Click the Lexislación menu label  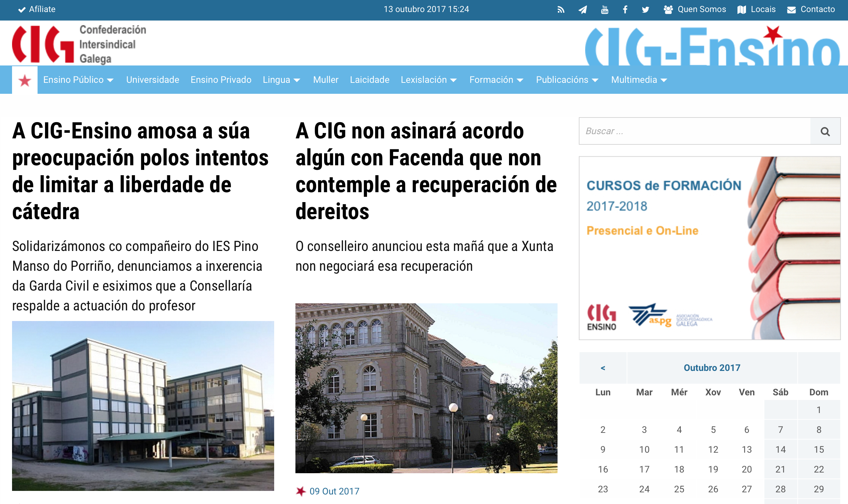click(424, 80)
